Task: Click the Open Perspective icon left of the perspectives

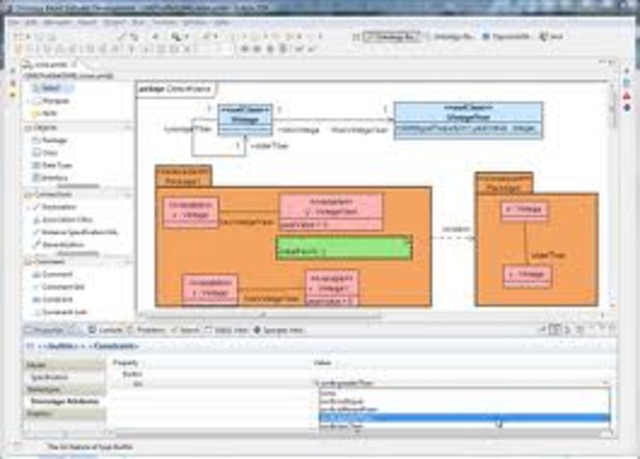Action: tap(356, 37)
